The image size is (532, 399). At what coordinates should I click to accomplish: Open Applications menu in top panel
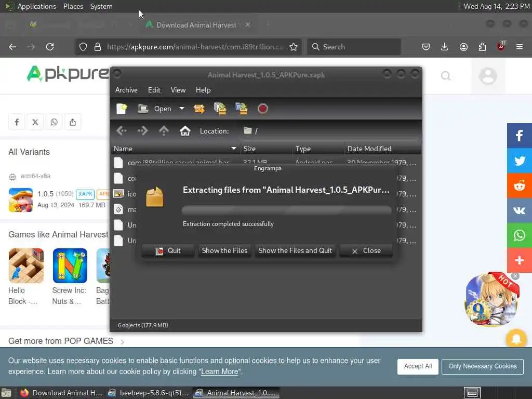click(x=37, y=6)
